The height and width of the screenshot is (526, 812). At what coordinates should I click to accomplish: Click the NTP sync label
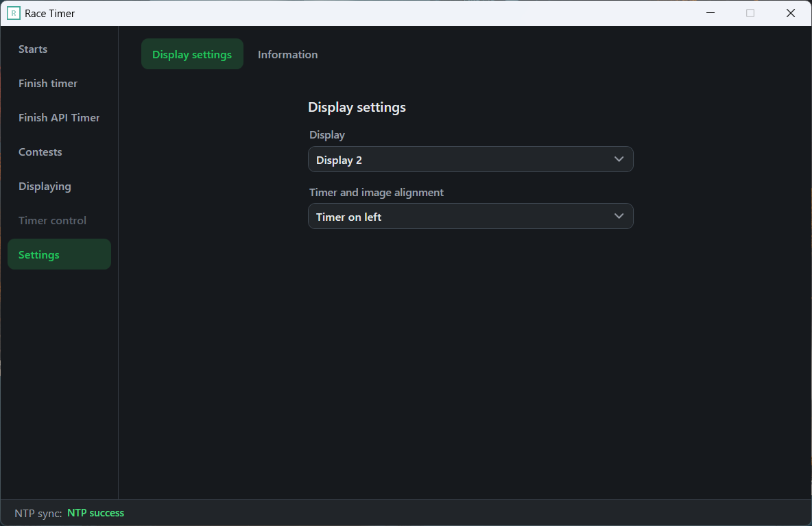(38, 513)
